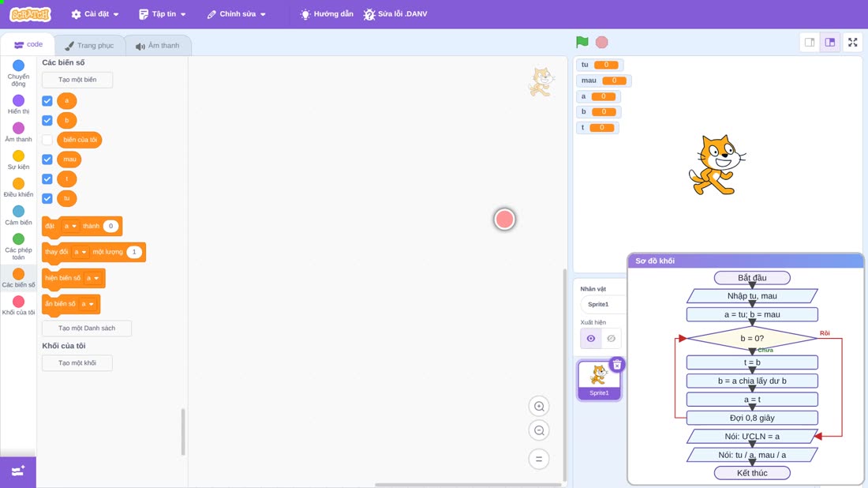Select the Sprite1 thumbnail
Image resolution: width=868 pixels, height=488 pixels.
pyautogui.click(x=599, y=381)
